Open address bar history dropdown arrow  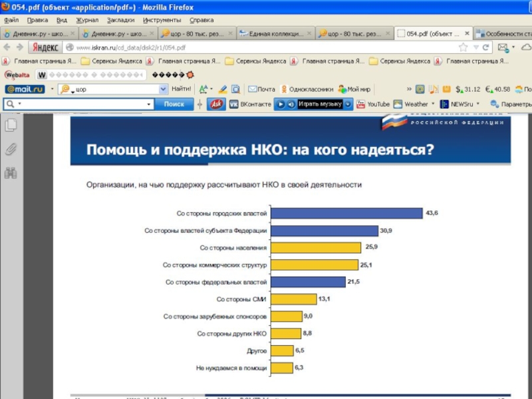click(x=476, y=48)
